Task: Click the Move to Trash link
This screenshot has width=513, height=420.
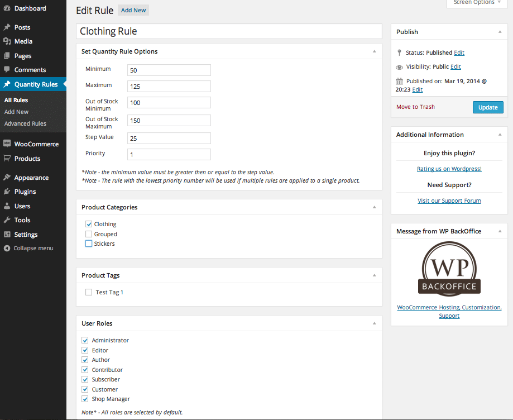Action: 415,107
